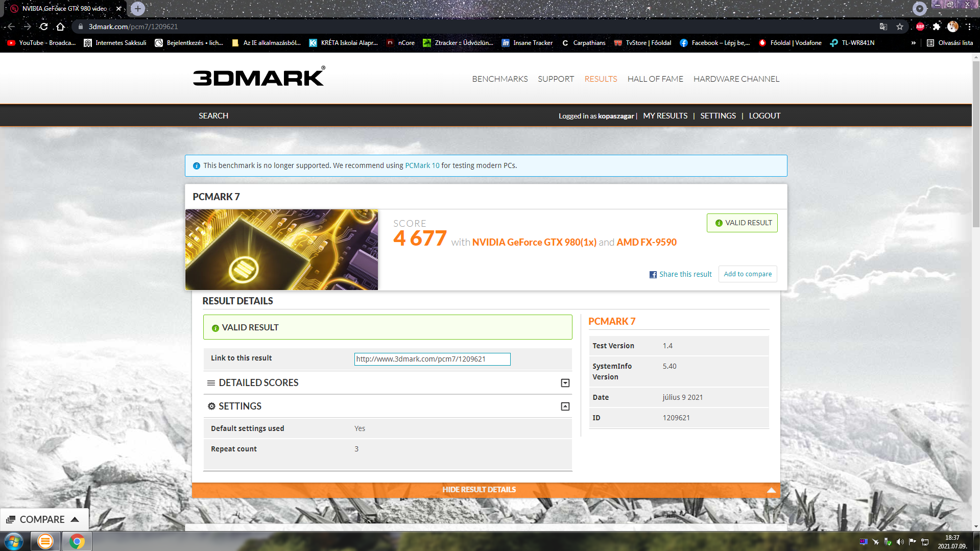Open MY RESULTS link
Image resolution: width=980 pixels, height=551 pixels.
pyautogui.click(x=665, y=116)
